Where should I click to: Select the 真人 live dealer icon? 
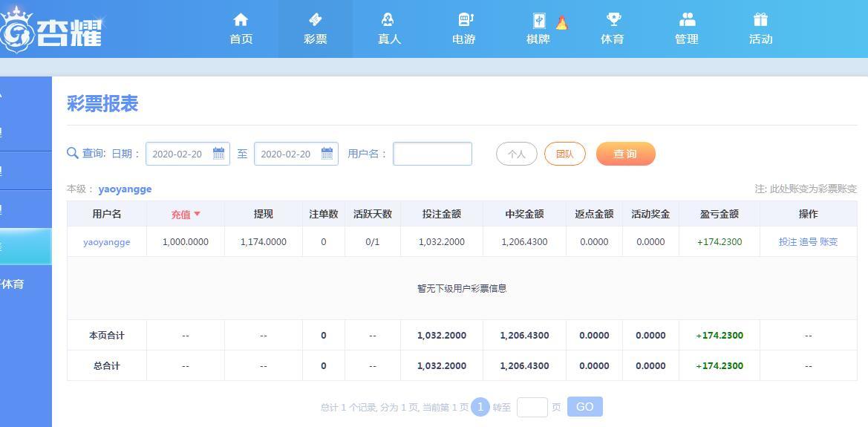(389, 20)
